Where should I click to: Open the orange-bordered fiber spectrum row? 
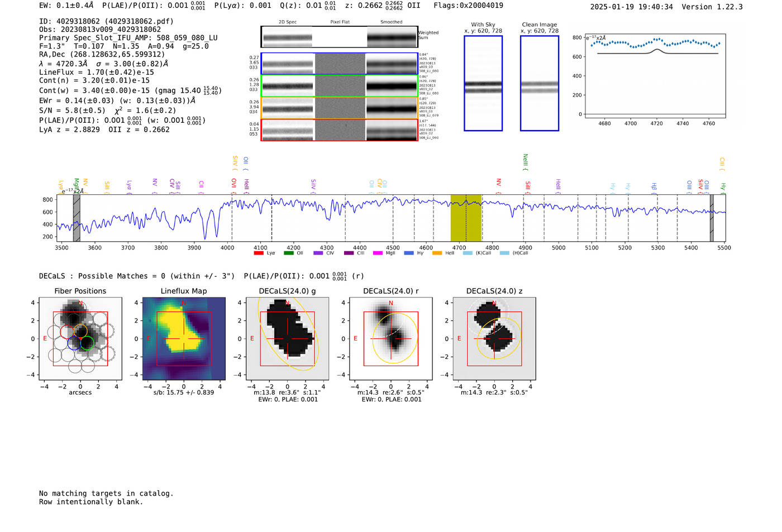[340, 108]
